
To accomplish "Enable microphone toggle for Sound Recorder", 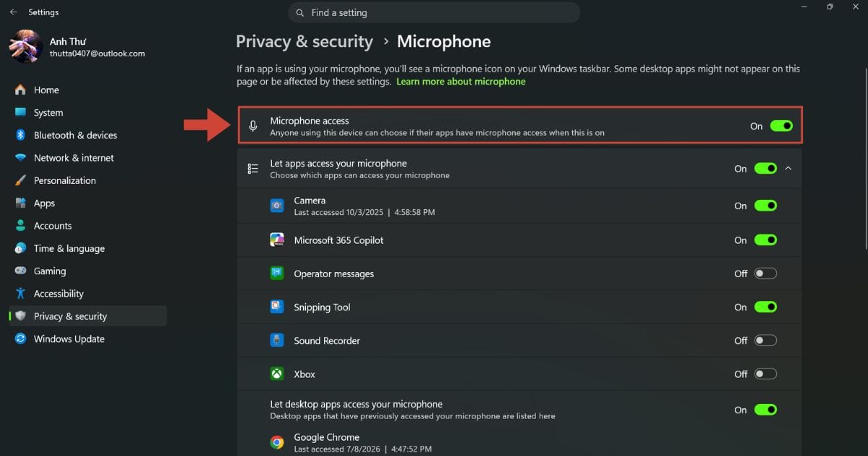I will (765, 340).
